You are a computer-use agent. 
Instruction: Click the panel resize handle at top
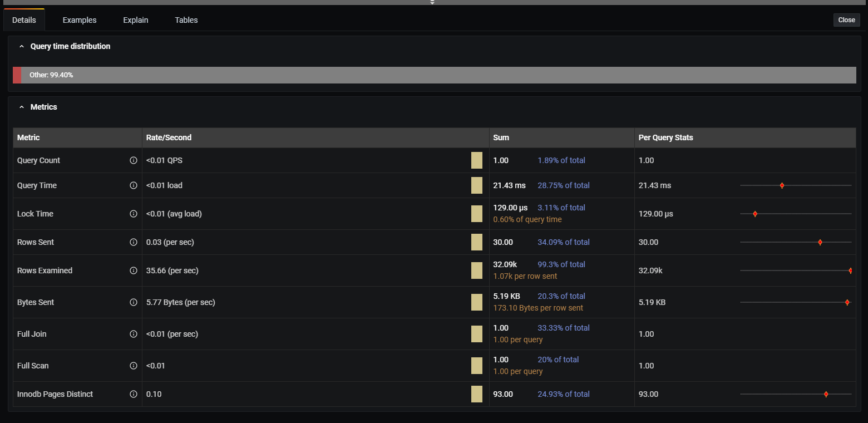point(432,2)
